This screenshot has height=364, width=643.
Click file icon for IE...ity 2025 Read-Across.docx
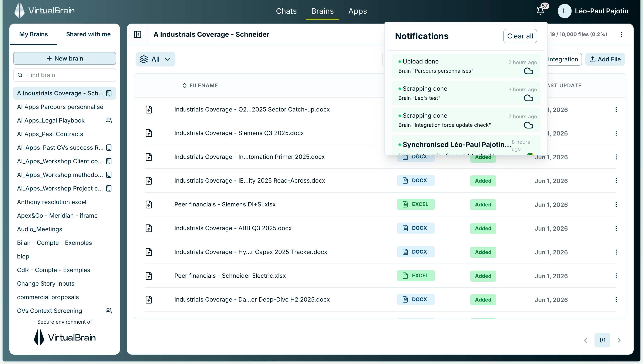tap(149, 181)
